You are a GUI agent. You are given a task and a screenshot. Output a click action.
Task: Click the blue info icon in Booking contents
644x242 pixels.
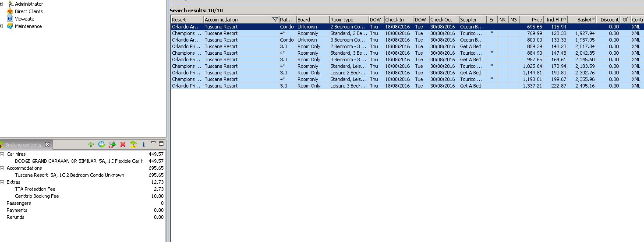point(144,144)
